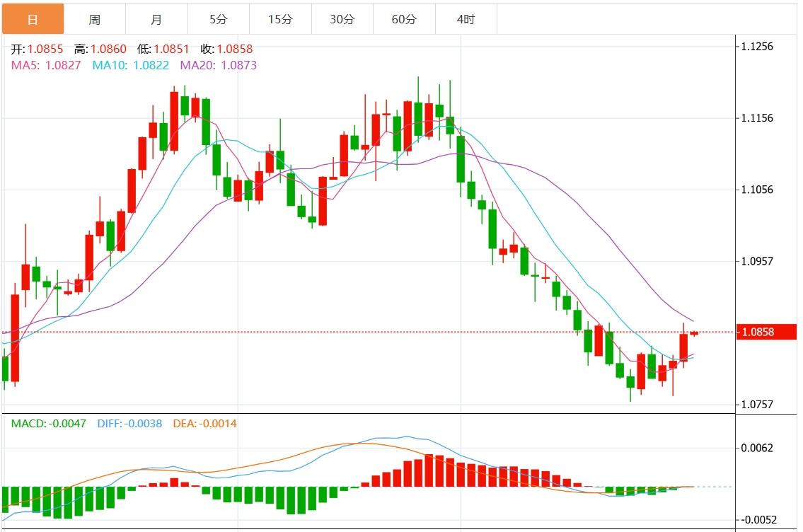The image size is (803, 532).
Task: Click the orange DEA: -0.0014 label
Action: (x=205, y=424)
